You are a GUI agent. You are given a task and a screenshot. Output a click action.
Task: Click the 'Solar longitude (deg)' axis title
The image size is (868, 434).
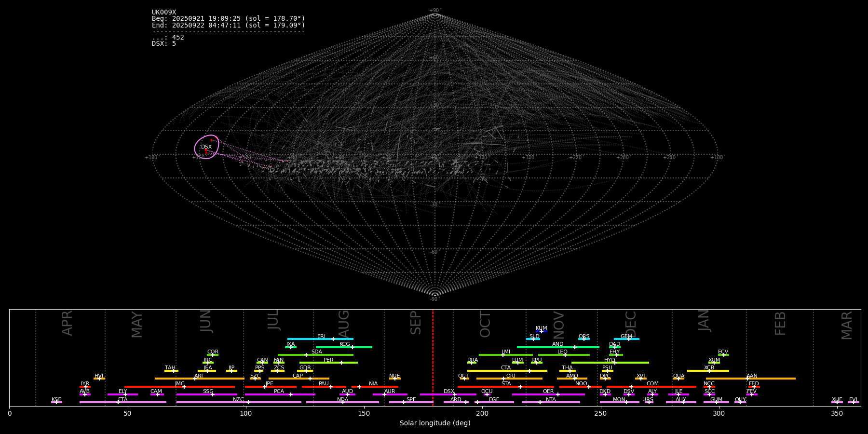click(435, 423)
